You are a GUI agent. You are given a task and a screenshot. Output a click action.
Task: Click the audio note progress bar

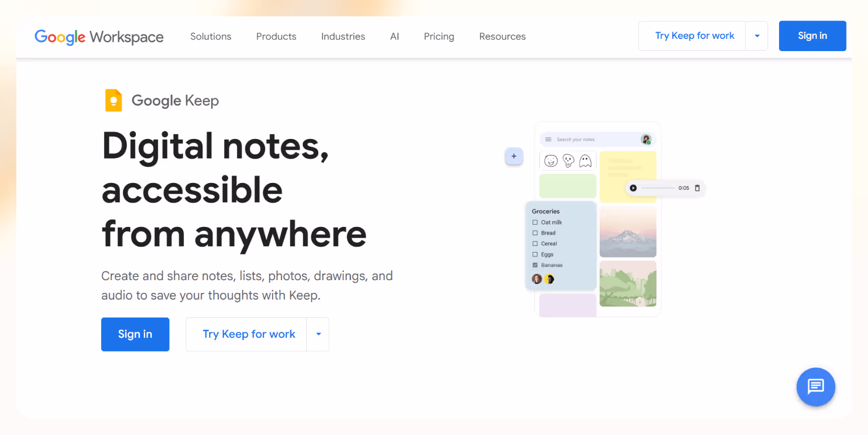(658, 188)
